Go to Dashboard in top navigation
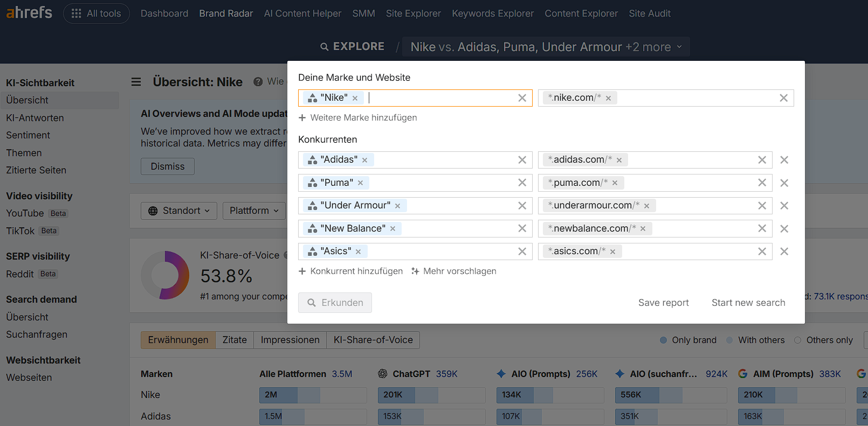 click(x=164, y=13)
